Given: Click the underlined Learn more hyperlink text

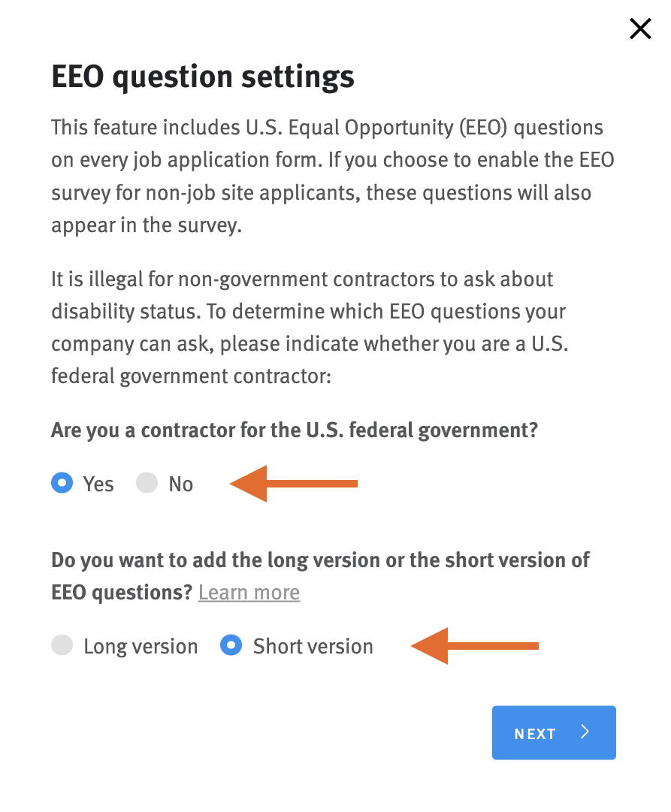Looking at the screenshot, I should coord(249,592).
